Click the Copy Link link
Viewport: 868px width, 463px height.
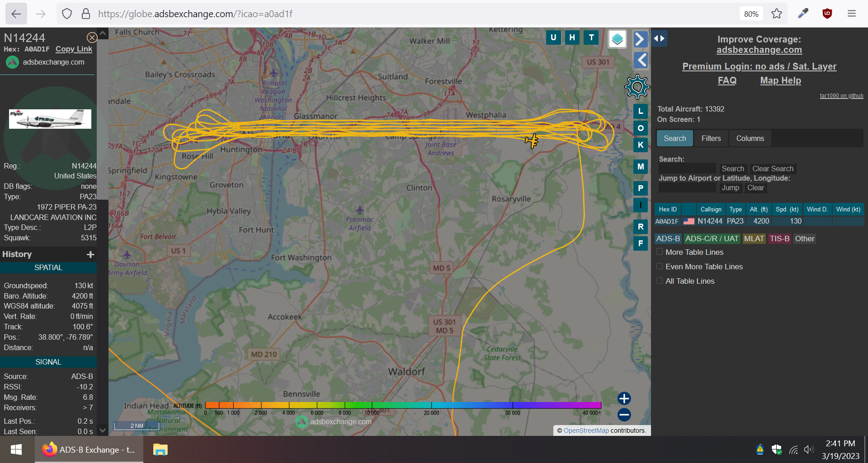click(74, 49)
